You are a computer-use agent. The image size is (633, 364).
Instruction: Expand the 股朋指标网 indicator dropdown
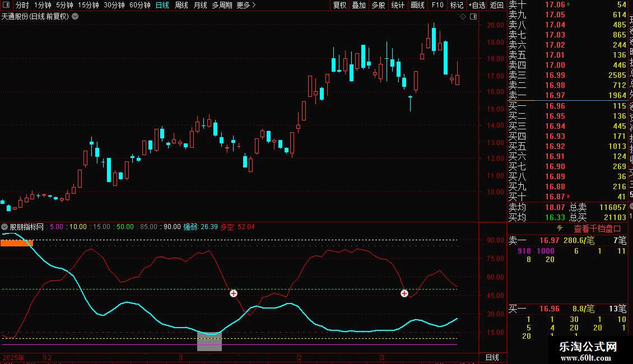(4, 227)
